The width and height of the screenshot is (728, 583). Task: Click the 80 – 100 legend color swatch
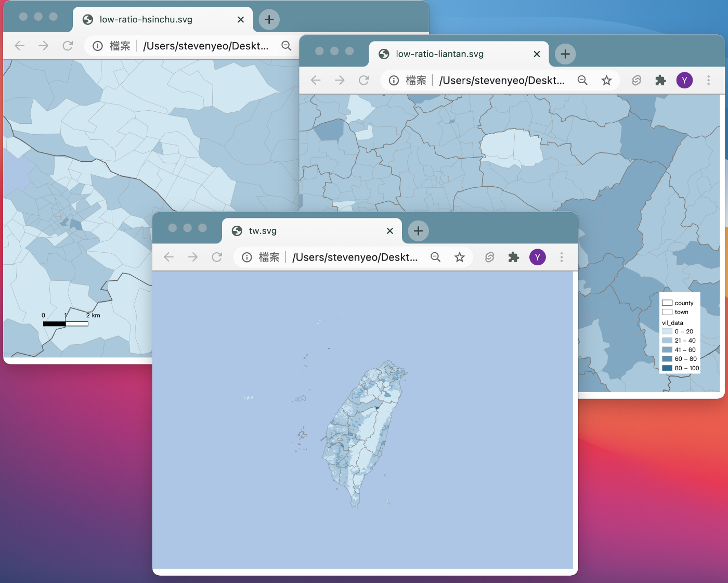click(667, 368)
